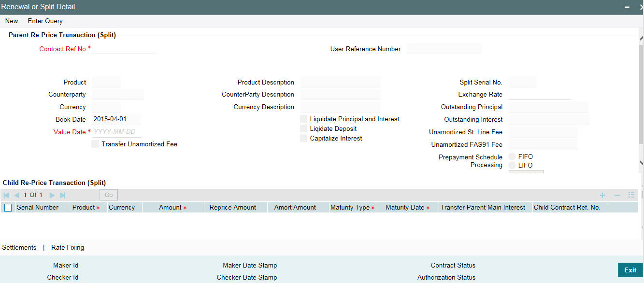Click New in the toolbar

pyautogui.click(x=12, y=21)
